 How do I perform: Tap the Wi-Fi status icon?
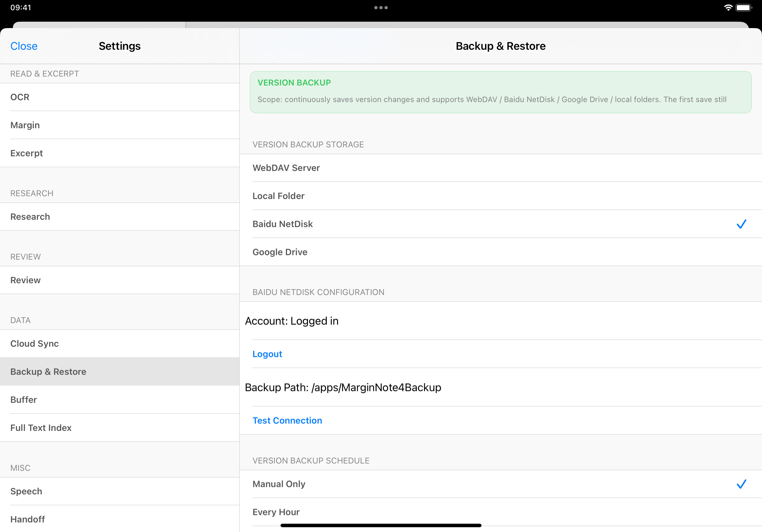point(728,8)
